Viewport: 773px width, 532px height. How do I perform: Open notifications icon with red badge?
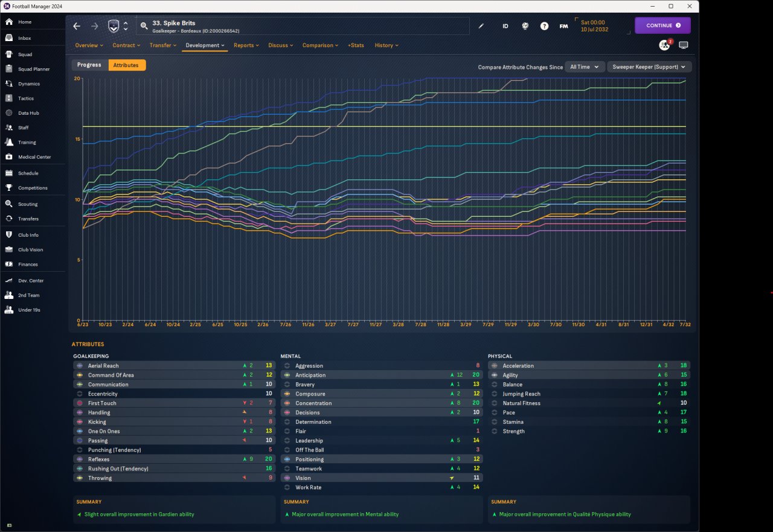pos(664,45)
